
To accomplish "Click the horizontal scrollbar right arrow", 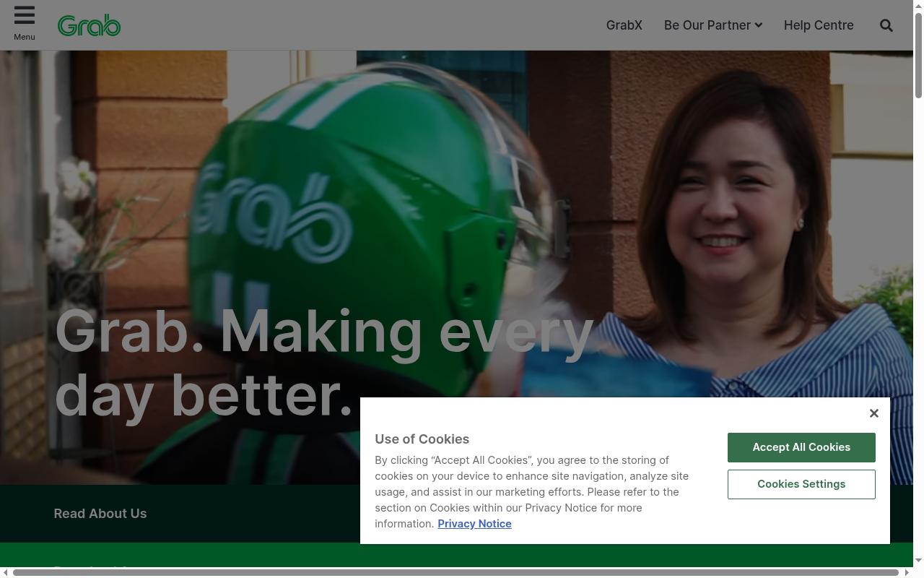I will [x=907, y=573].
